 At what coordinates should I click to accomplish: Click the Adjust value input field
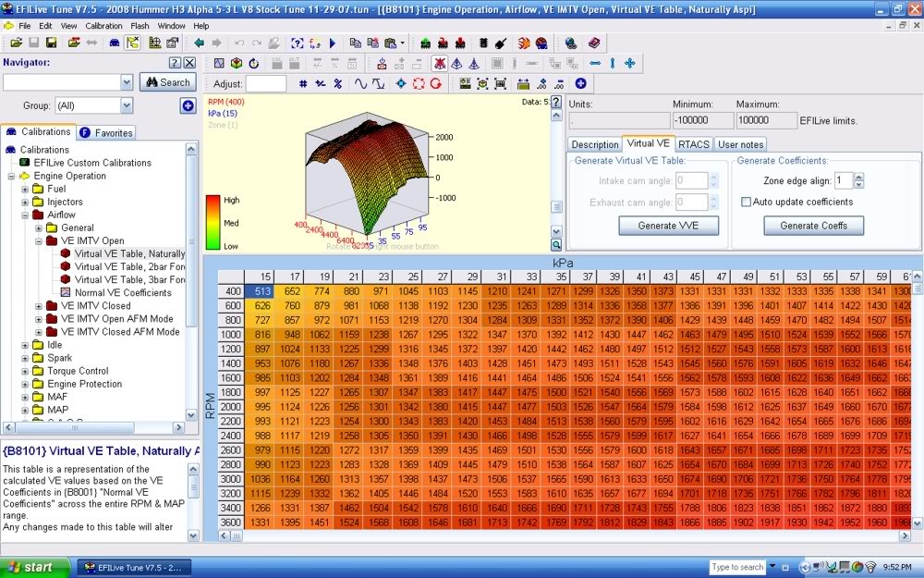tap(266, 83)
